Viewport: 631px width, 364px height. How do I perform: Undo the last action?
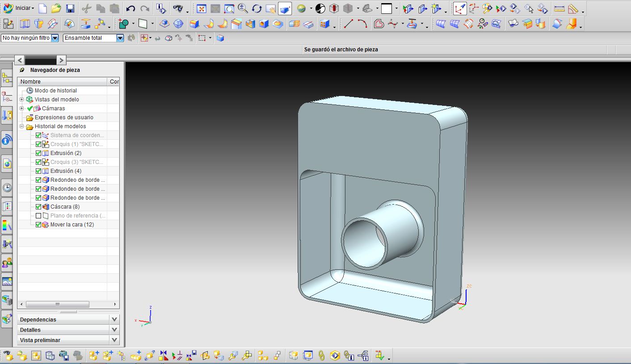(130, 8)
